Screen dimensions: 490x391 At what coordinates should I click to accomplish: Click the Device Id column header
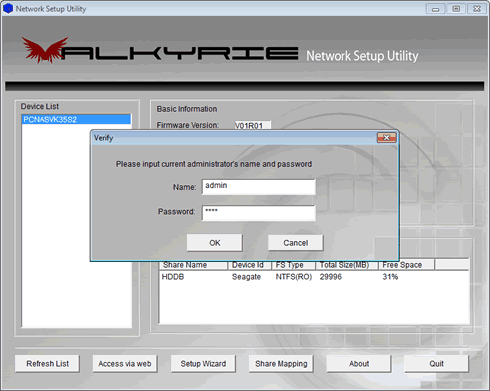(250, 265)
